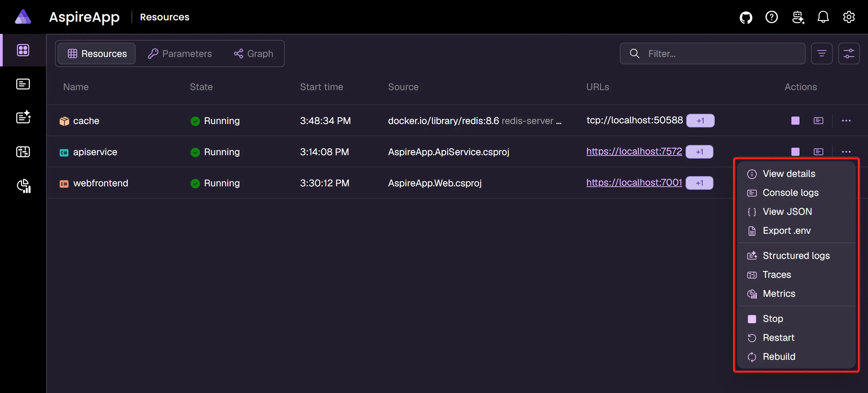Go to Resources page in sidebar
This screenshot has height=393, width=868.
tap(23, 50)
